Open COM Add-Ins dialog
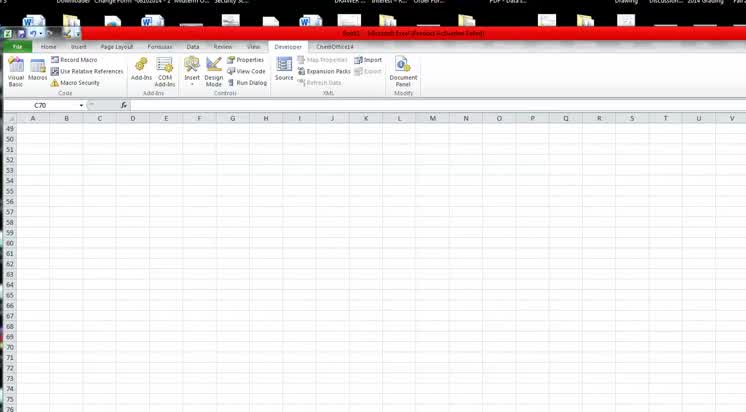 coord(165,72)
